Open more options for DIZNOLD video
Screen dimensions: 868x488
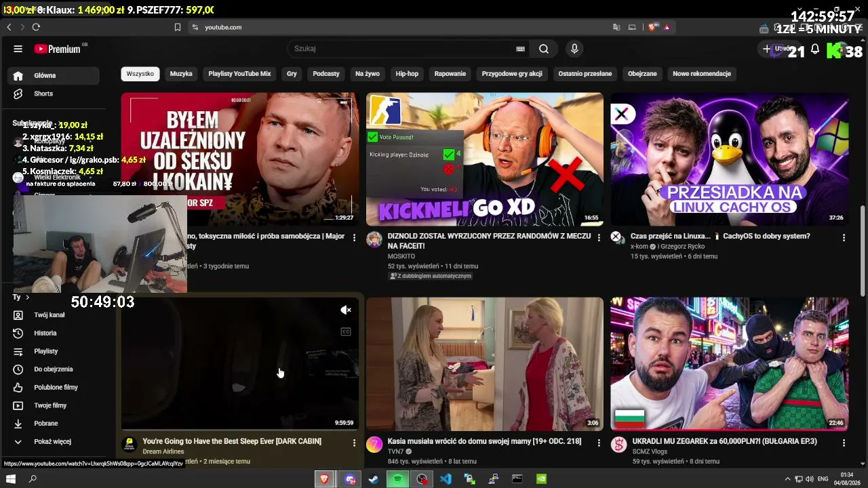click(599, 238)
